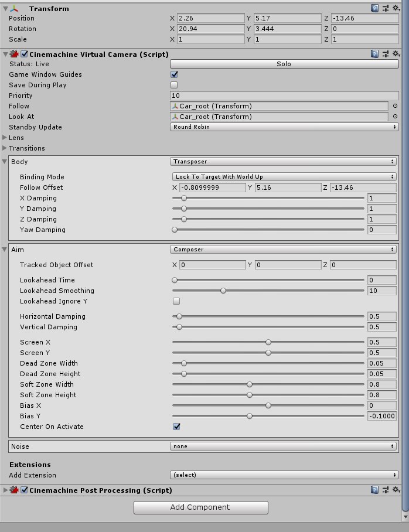Open Transform preset selector icon
The image size is (409, 532).
click(386, 8)
